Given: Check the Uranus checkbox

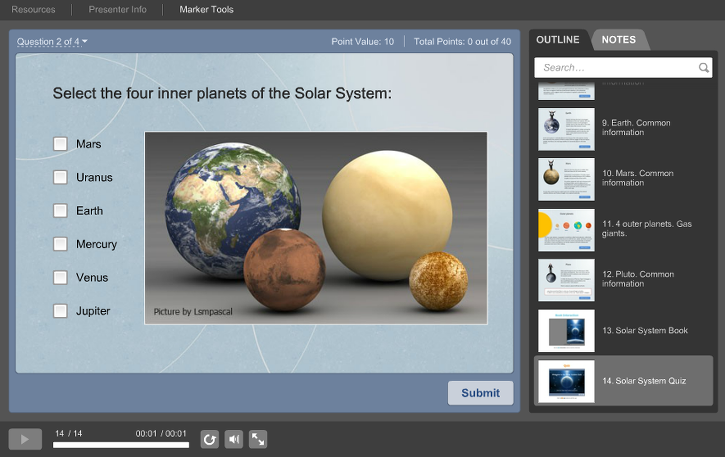Looking at the screenshot, I should click(60, 177).
